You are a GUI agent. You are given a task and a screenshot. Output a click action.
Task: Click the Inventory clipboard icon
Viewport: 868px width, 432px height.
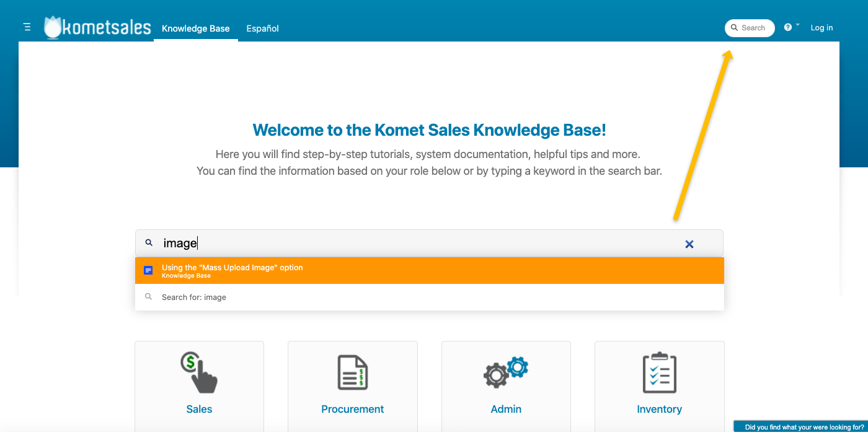point(659,372)
